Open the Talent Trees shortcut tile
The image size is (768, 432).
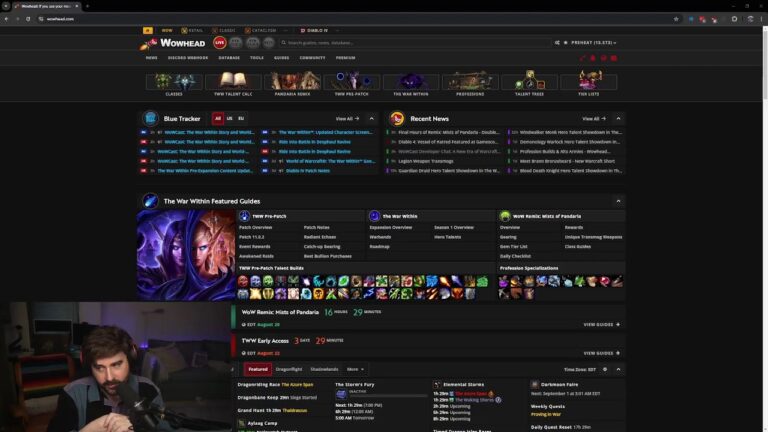(529, 83)
